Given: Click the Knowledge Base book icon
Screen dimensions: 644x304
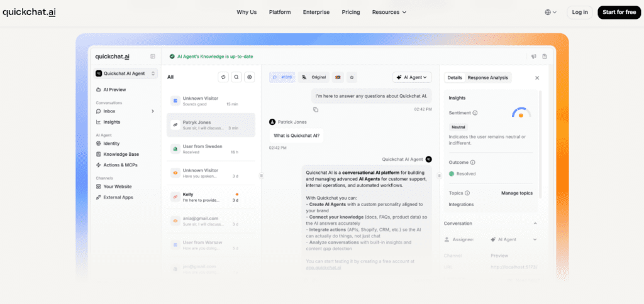Looking at the screenshot, I should click(99, 155).
